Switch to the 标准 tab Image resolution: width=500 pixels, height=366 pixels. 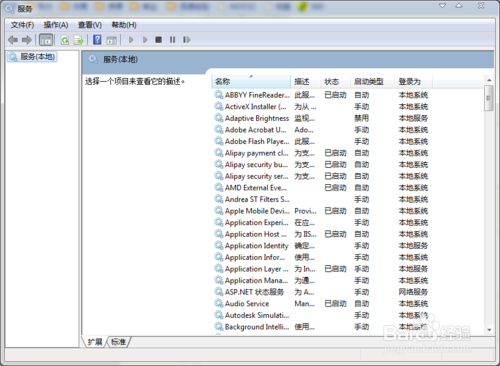[x=119, y=342]
